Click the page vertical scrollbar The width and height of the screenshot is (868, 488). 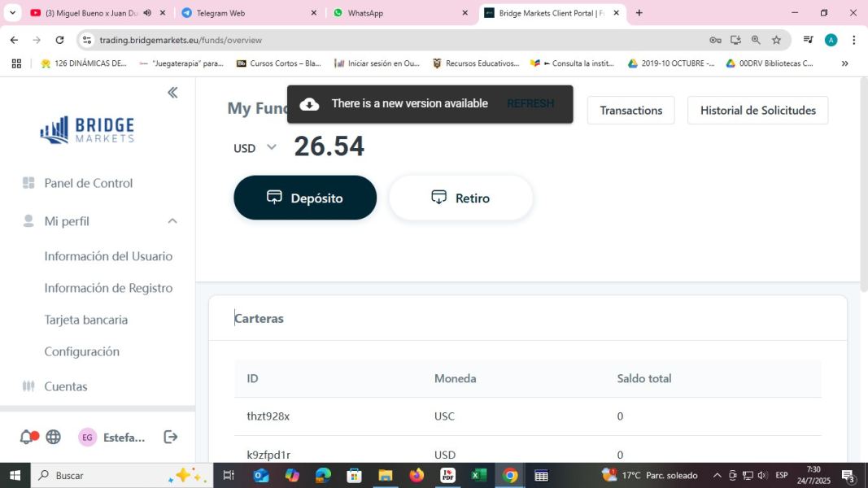864,185
